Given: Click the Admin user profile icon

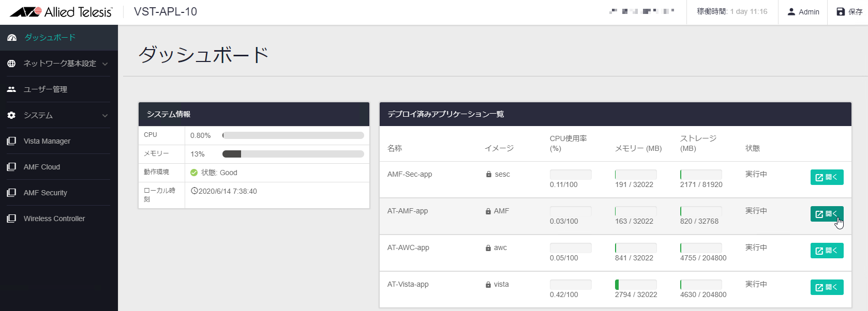Looking at the screenshot, I should pyautogui.click(x=791, y=12).
